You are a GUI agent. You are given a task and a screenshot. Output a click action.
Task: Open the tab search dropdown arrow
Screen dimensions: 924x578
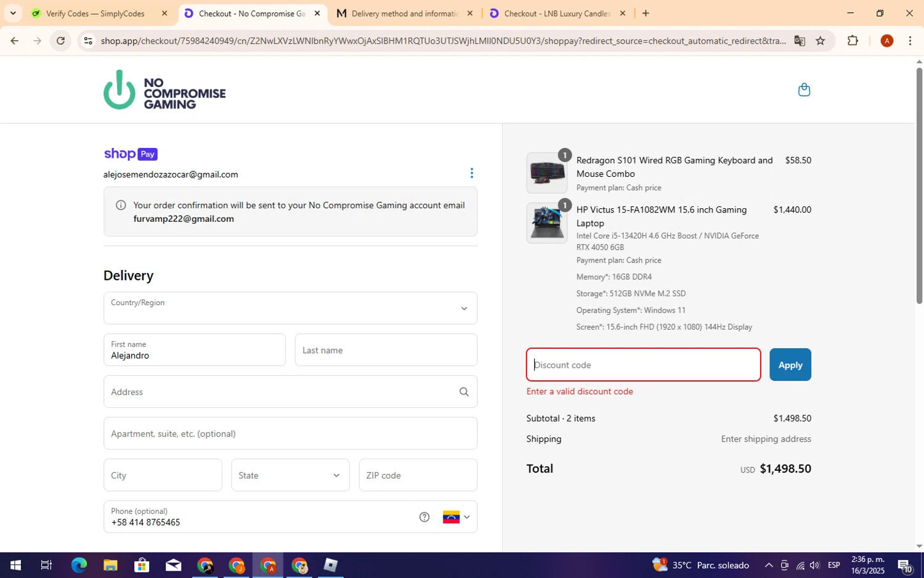pyautogui.click(x=13, y=13)
